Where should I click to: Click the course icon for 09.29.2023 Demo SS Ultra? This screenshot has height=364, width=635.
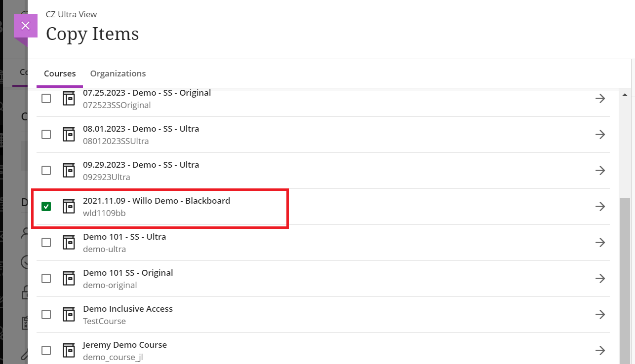(x=69, y=171)
